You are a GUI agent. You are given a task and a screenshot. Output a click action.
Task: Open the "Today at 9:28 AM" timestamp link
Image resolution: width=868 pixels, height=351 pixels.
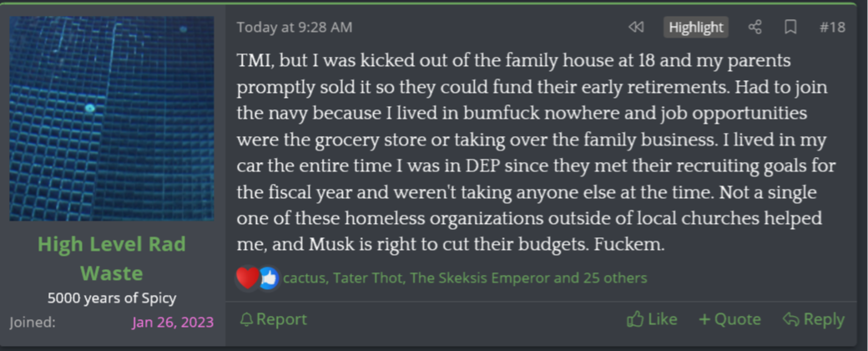point(294,28)
